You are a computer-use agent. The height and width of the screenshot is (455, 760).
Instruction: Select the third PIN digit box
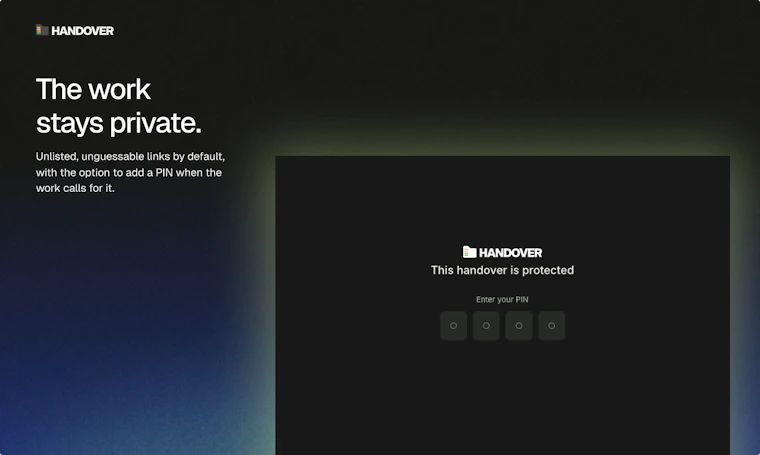coord(519,326)
